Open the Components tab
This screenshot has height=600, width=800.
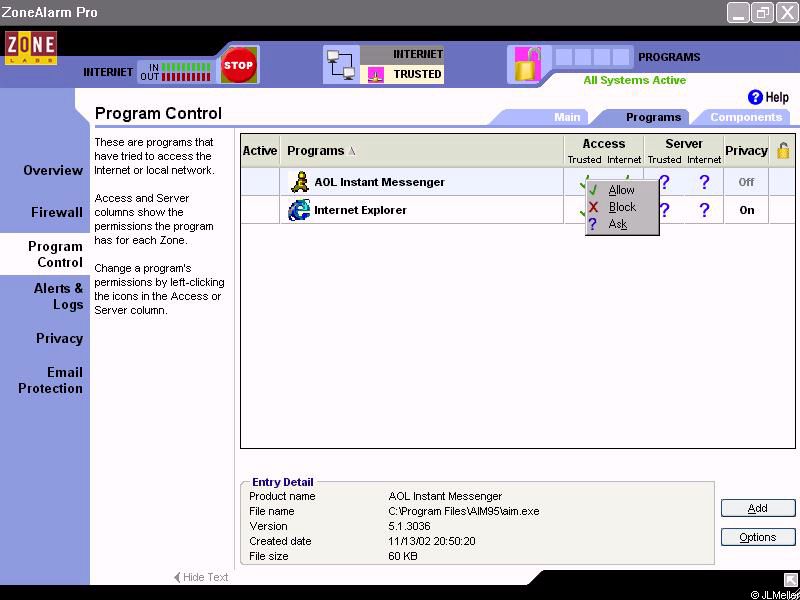746,117
